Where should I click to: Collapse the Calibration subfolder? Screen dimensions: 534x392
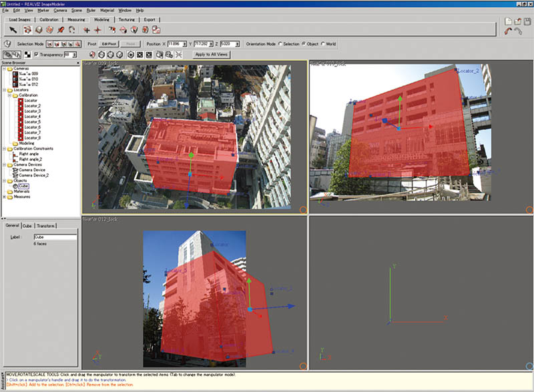pos(9,95)
